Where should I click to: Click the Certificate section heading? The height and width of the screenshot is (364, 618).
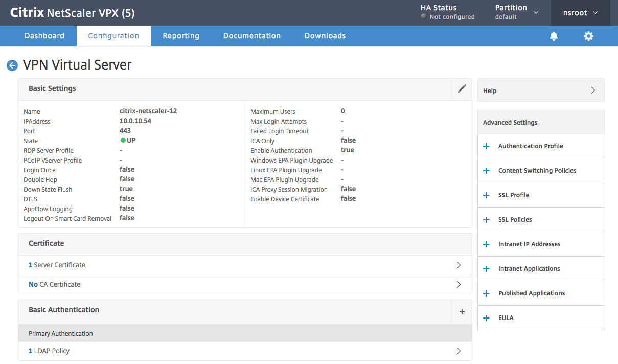coord(47,243)
